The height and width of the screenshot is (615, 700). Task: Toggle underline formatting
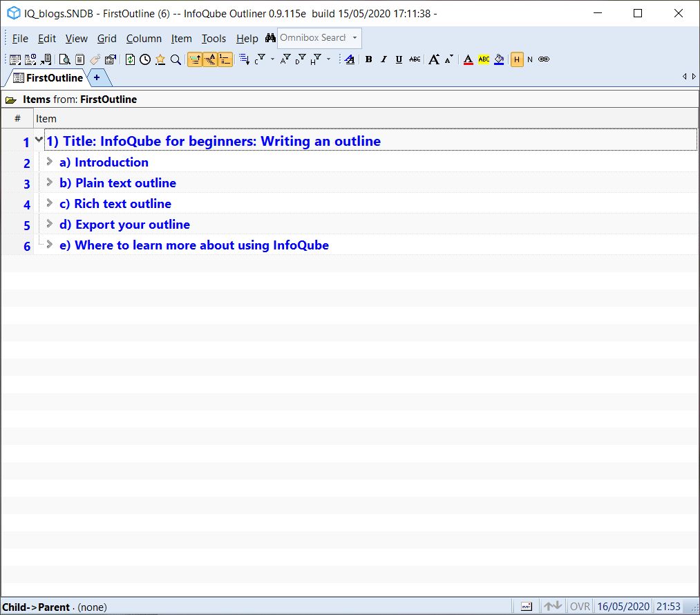399,59
